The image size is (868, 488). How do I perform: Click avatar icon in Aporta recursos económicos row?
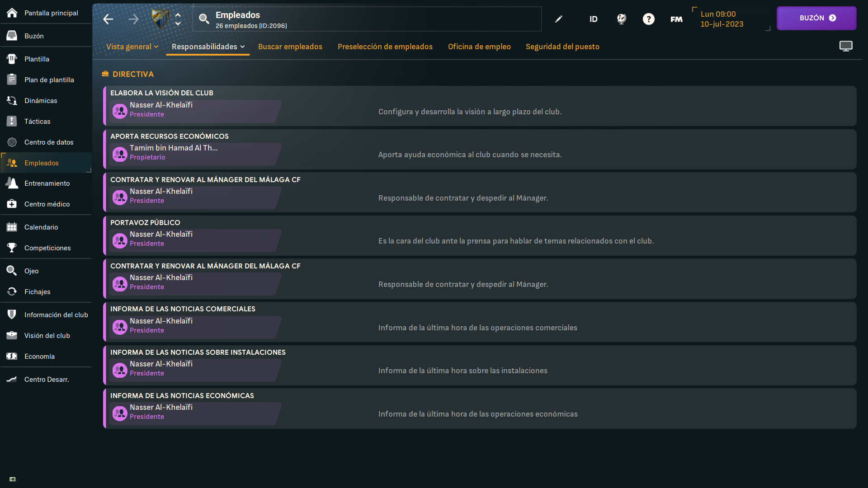[120, 155]
